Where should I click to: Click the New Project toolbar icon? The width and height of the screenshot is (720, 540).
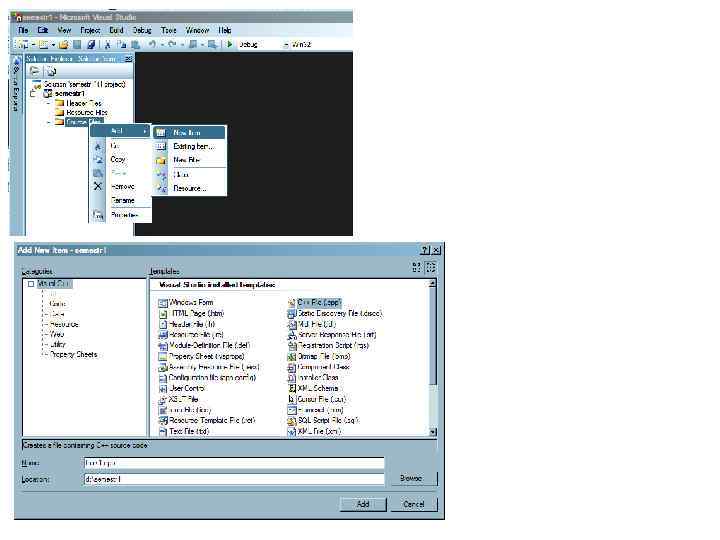[x=23, y=45]
